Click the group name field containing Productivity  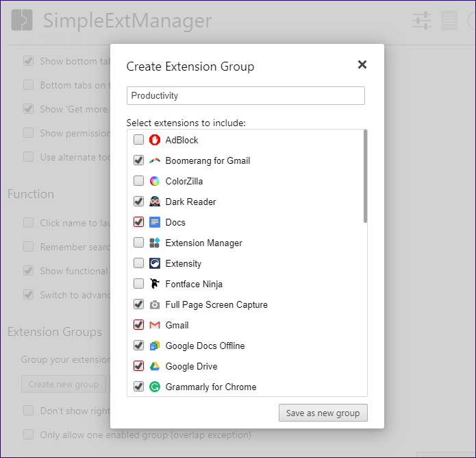[x=246, y=96]
